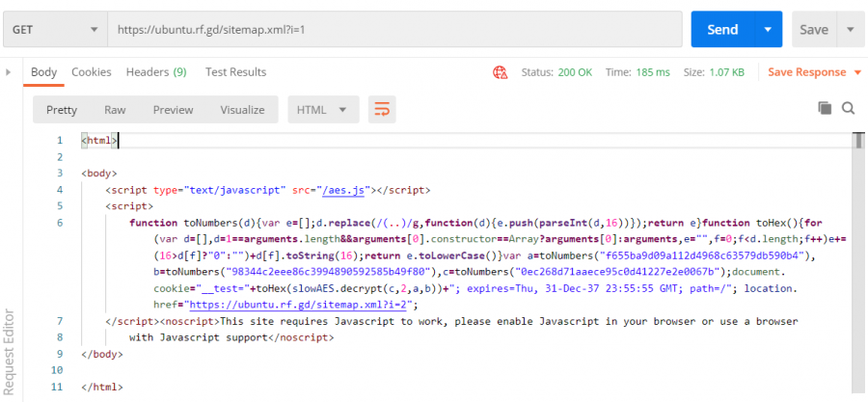Image resolution: width=868 pixels, height=402 pixels.
Task: Open the HTML format dropdown
Action: (x=323, y=110)
